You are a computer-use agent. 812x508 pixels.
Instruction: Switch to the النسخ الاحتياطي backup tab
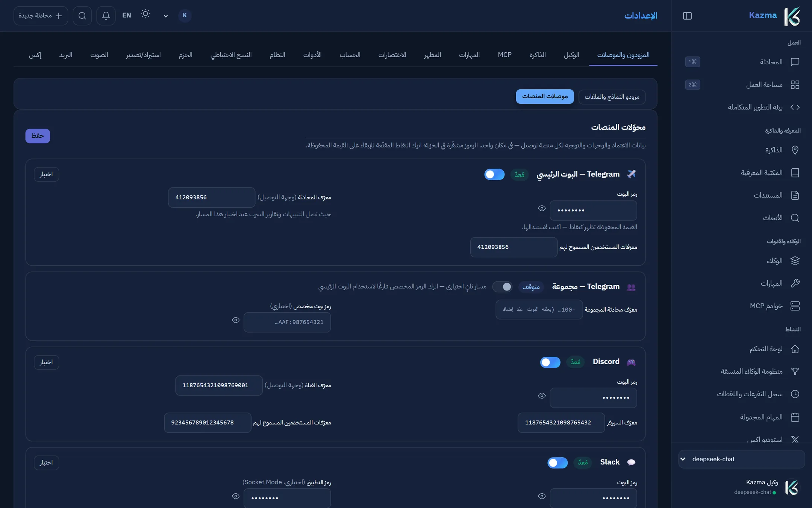[x=231, y=55]
